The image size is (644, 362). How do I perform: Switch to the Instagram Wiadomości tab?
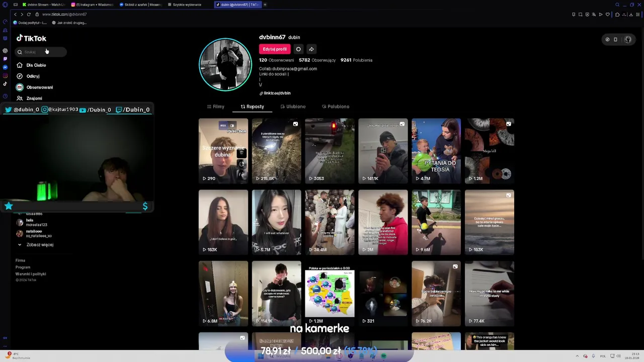[x=92, y=5]
